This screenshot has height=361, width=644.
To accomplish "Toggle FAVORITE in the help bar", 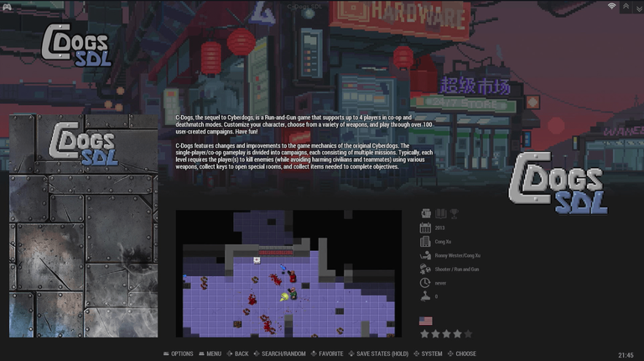I will pos(330,353).
